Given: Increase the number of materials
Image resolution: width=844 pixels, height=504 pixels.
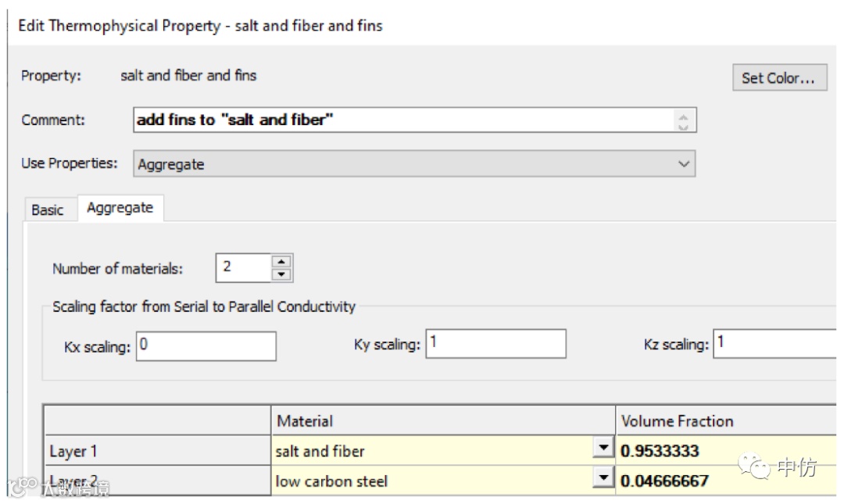Looking at the screenshot, I should [281, 262].
